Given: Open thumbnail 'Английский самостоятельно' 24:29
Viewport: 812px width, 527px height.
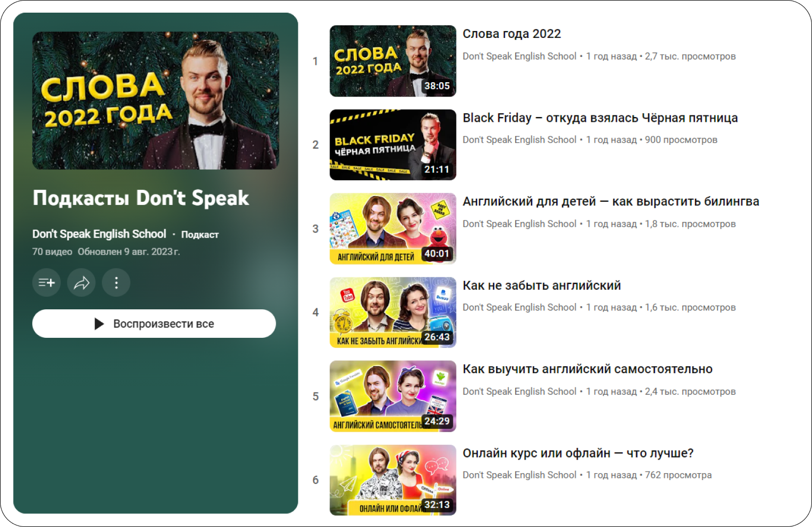Looking at the screenshot, I should tap(393, 396).
